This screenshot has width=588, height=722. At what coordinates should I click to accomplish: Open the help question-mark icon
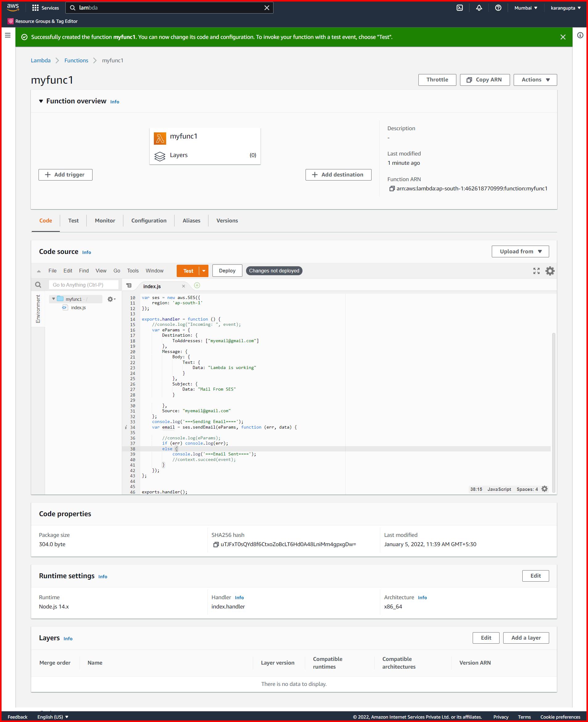tap(498, 7)
